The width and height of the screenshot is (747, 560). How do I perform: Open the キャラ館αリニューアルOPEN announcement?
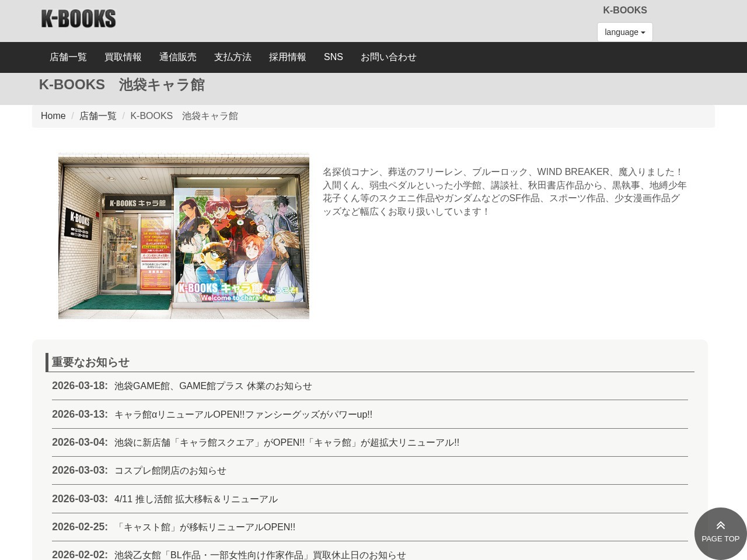pos(243,414)
